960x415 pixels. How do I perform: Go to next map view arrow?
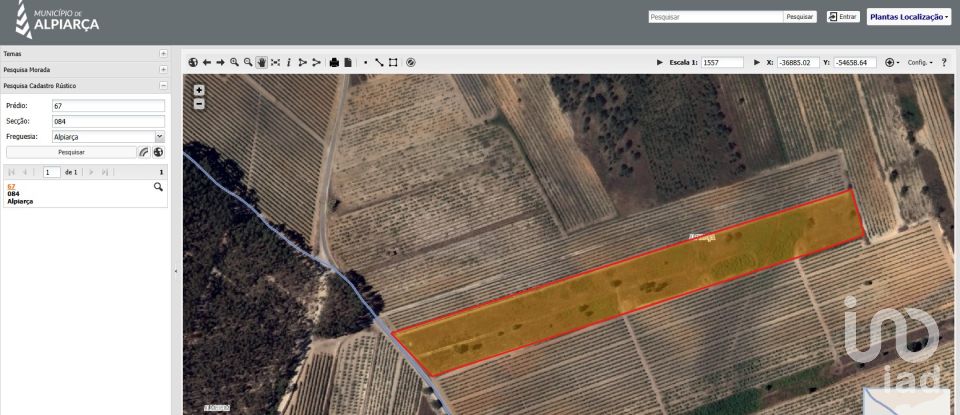[x=220, y=62]
